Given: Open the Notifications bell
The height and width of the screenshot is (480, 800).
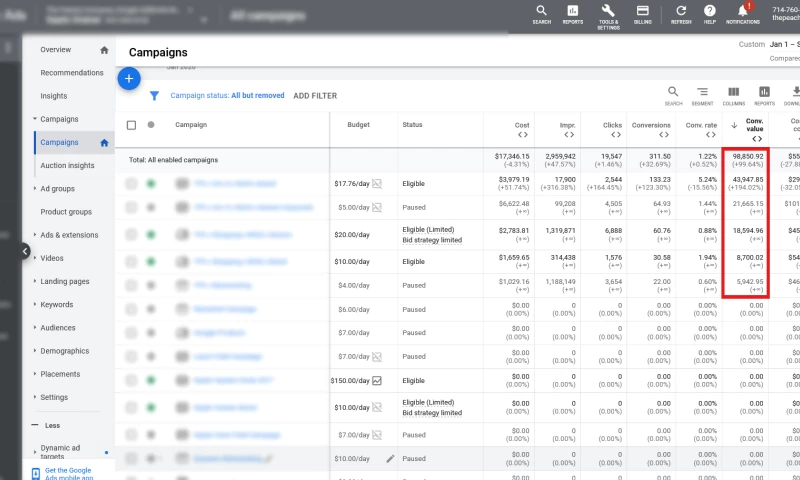Looking at the screenshot, I should 742,12.
